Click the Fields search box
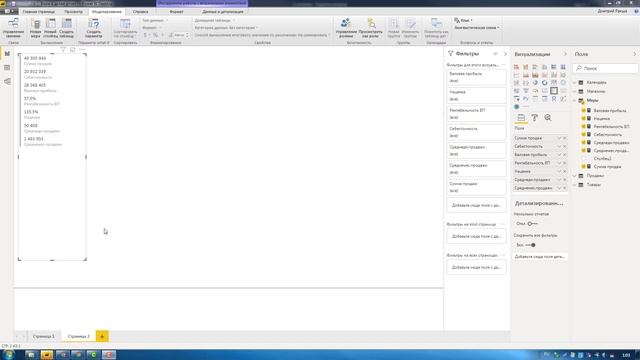The height and width of the screenshot is (360, 640). point(605,68)
